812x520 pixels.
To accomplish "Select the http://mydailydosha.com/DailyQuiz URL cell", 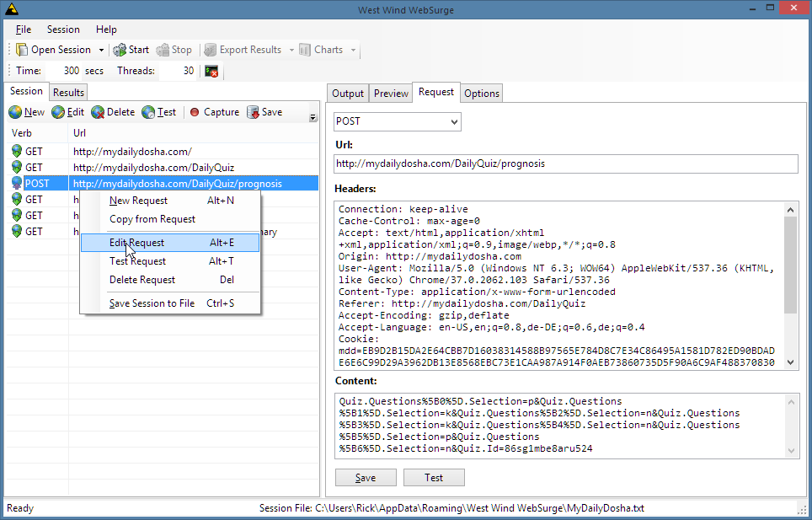I will 154,167.
